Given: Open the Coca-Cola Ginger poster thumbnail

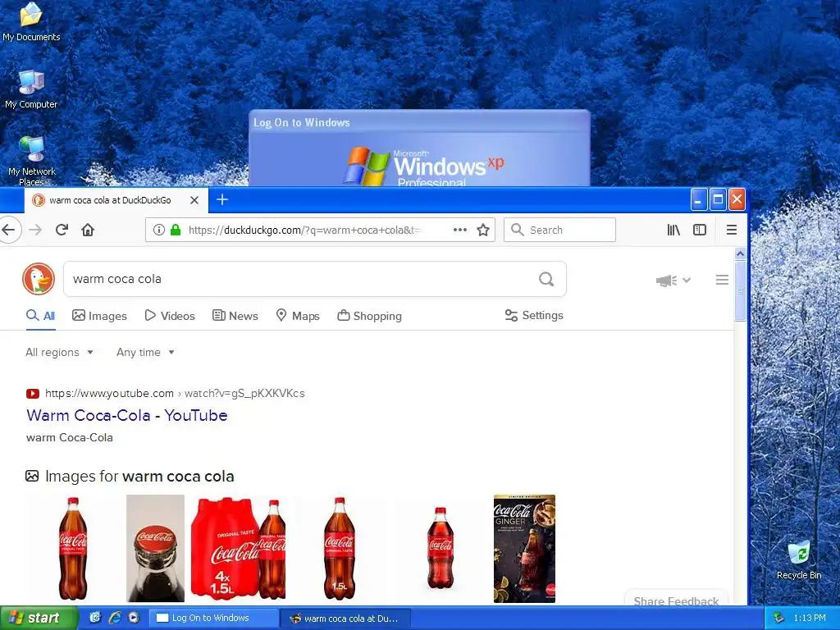Looking at the screenshot, I should click(524, 549).
